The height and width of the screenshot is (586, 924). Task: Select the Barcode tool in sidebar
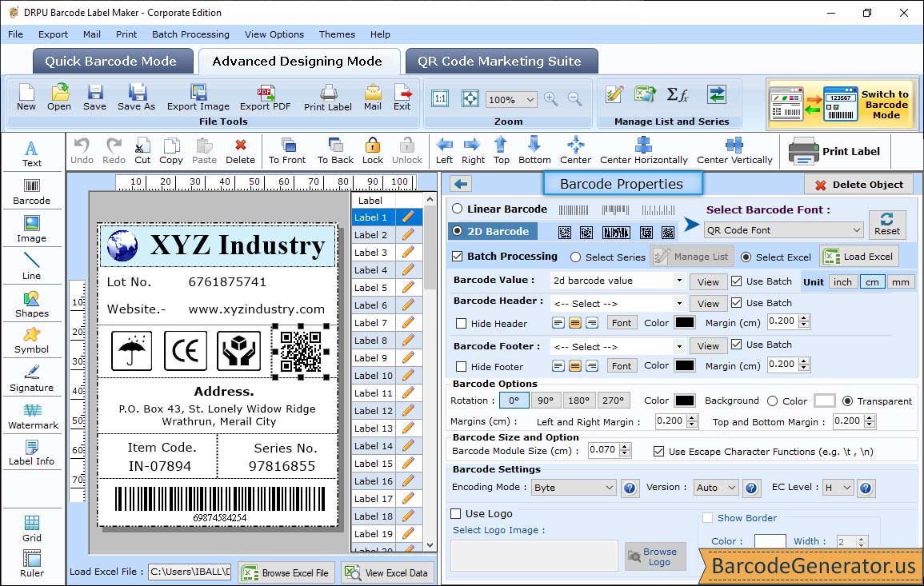[x=32, y=192]
